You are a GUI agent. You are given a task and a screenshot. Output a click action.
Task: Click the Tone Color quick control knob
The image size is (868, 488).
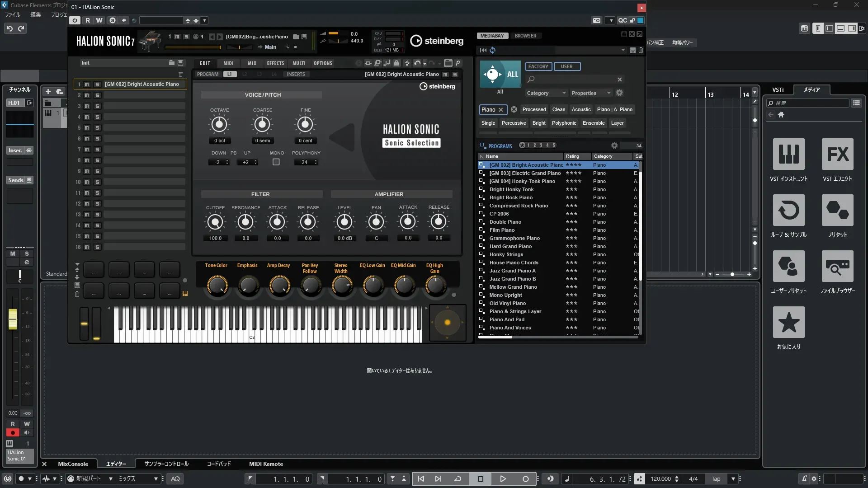(217, 286)
